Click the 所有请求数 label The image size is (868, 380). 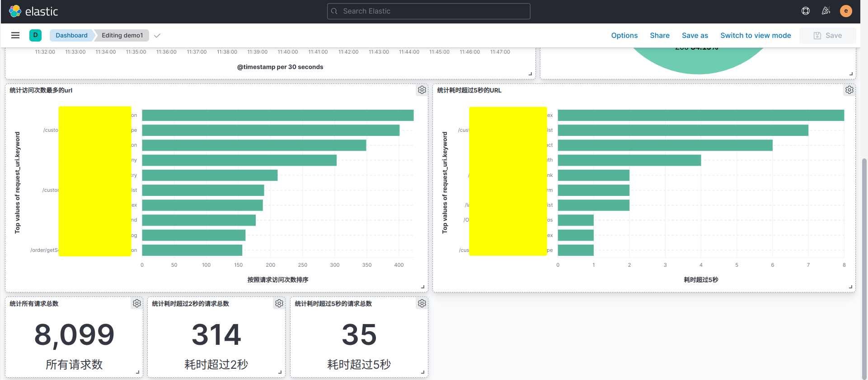coord(74,364)
